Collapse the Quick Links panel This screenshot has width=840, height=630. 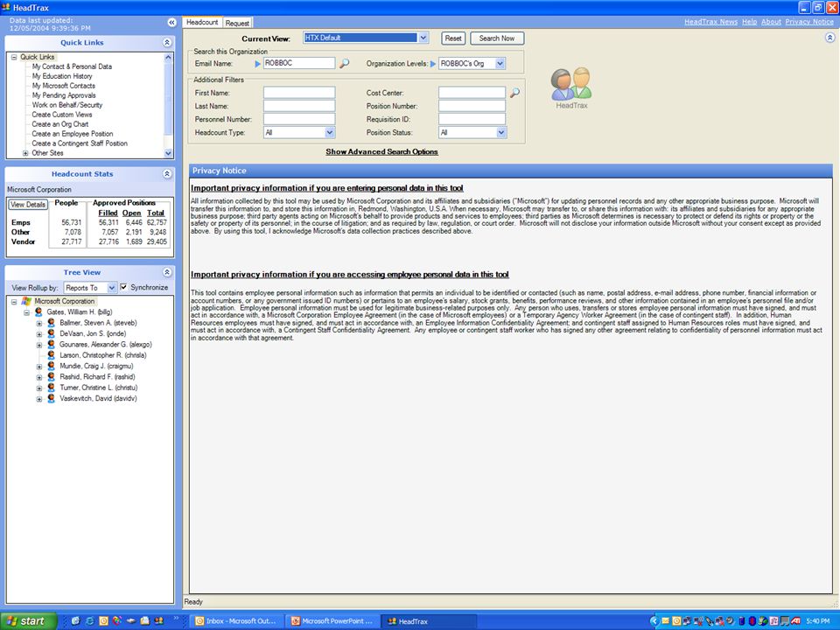167,42
